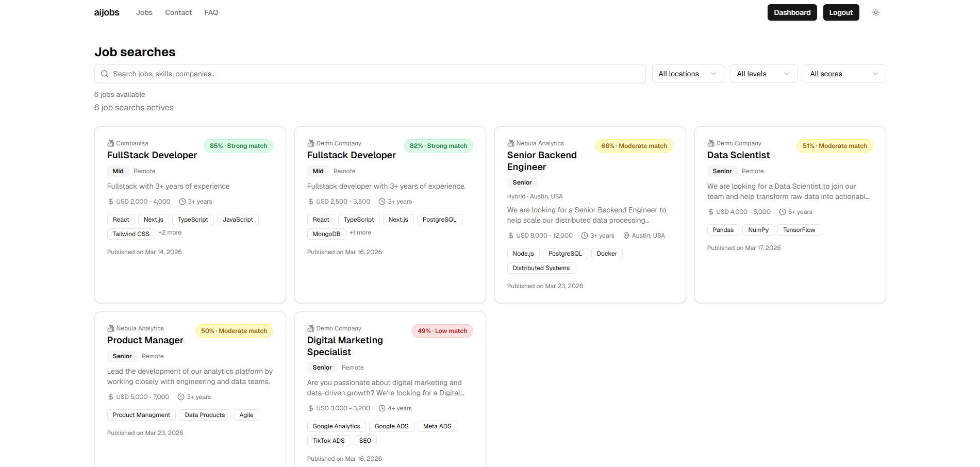980x467 pixels.
Task: Toggle the light/dark theme sun icon
Action: [x=875, y=12]
